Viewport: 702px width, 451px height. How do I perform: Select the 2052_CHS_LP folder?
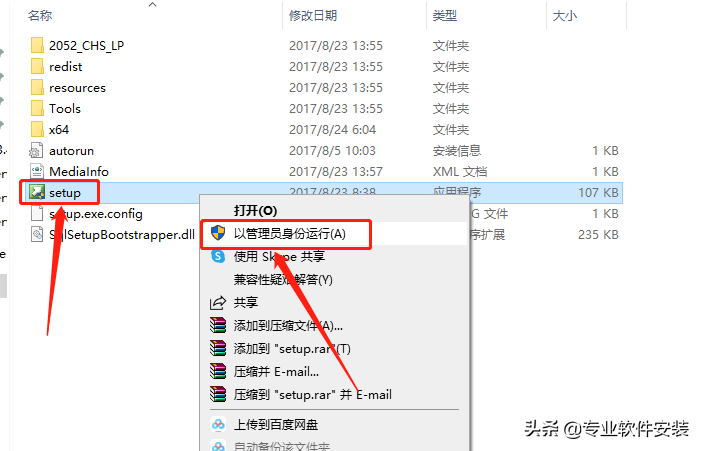[86, 45]
